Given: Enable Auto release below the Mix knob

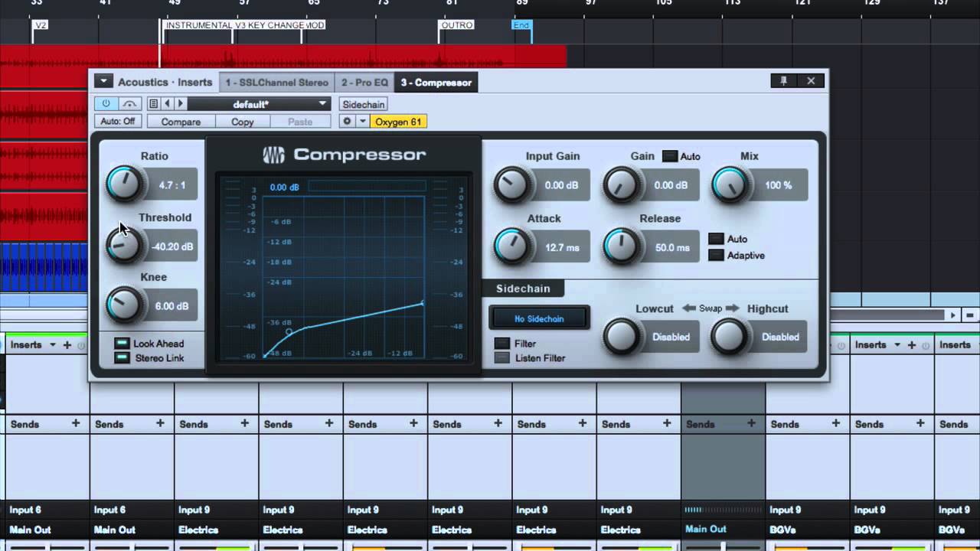Looking at the screenshot, I should [x=716, y=239].
